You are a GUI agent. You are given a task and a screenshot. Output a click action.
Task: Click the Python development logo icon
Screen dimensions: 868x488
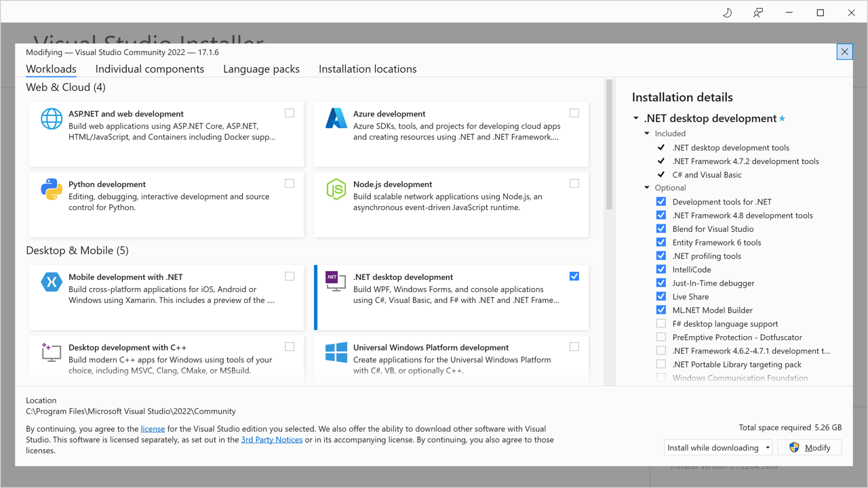tap(52, 189)
